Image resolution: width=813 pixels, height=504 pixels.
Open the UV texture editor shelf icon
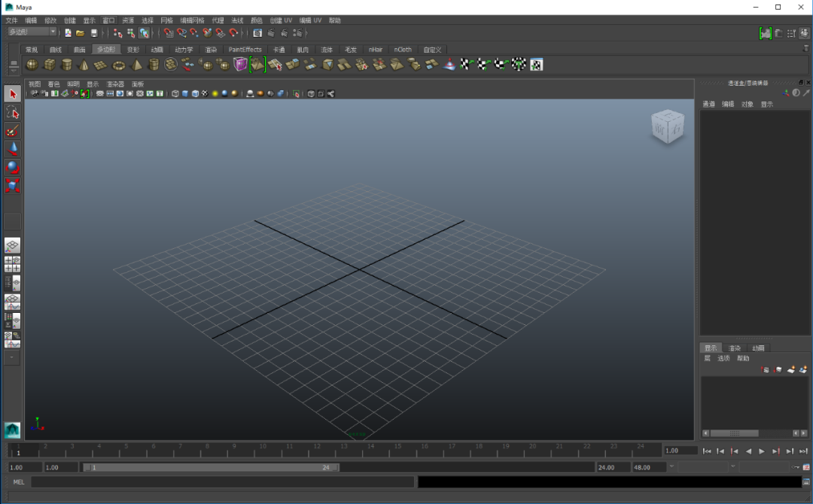tap(537, 64)
